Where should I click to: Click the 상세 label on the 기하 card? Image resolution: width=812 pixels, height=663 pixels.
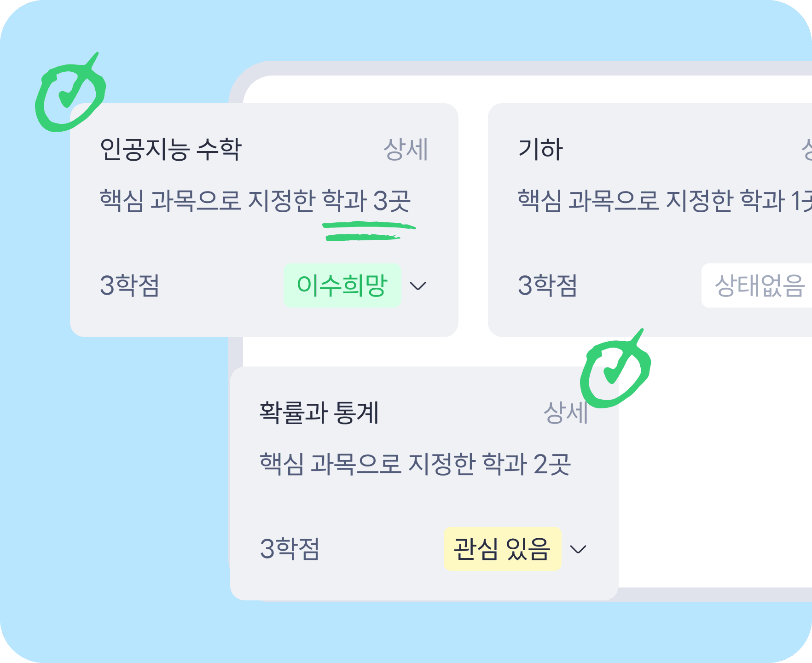(807, 148)
